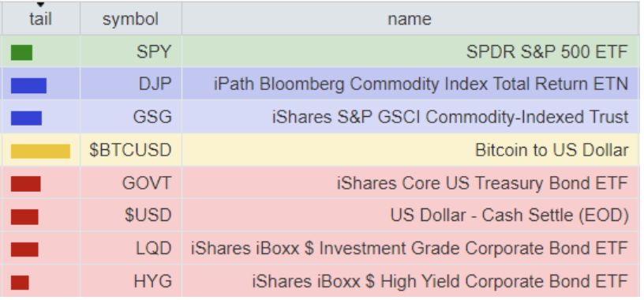Select the GOVT symbol cell
The height and width of the screenshot is (300, 644).
pos(131,183)
